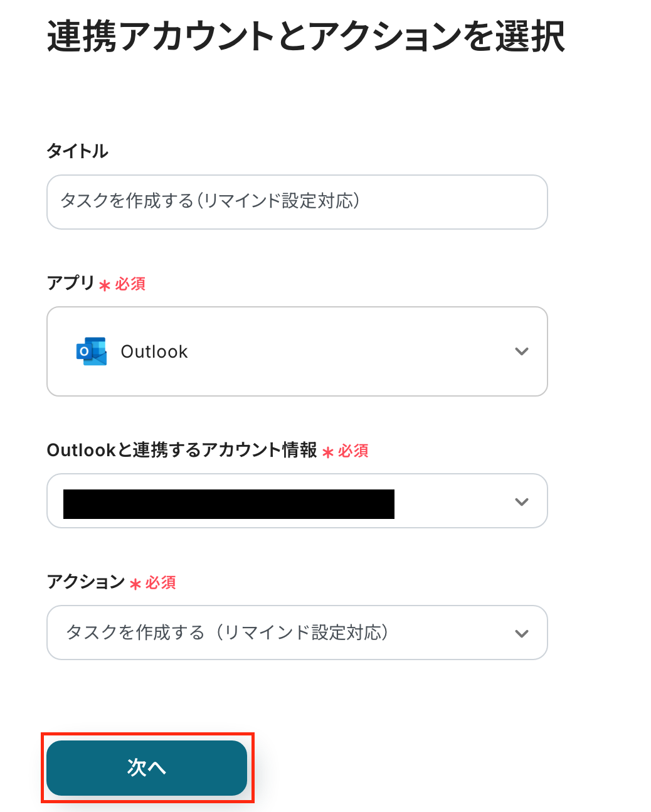Click the blacked-out account name
This screenshot has width=651, height=812.
click(x=229, y=504)
